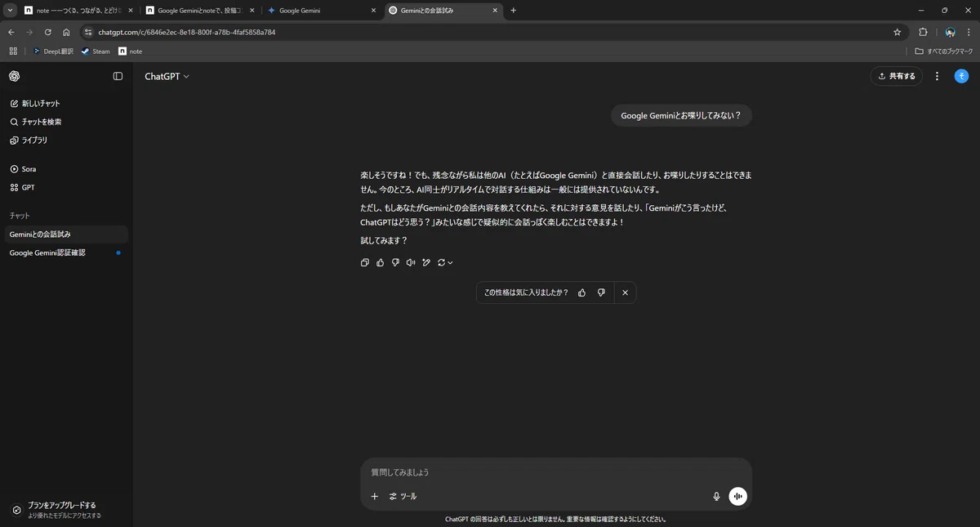
Task: Collapse the sidebar with toggle icon
Action: (x=118, y=76)
